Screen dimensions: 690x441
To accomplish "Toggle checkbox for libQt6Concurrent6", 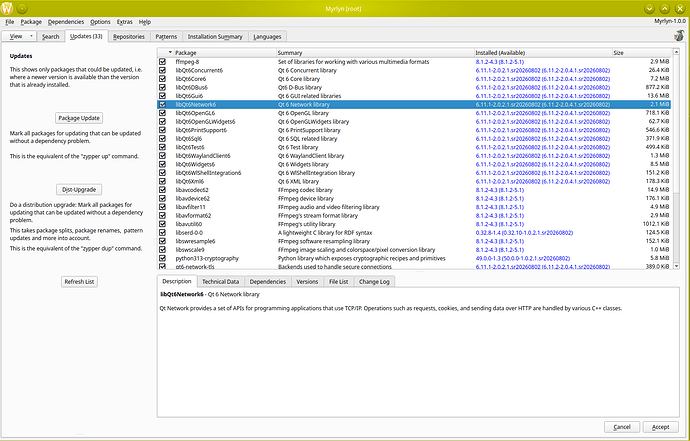I will pos(162,70).
